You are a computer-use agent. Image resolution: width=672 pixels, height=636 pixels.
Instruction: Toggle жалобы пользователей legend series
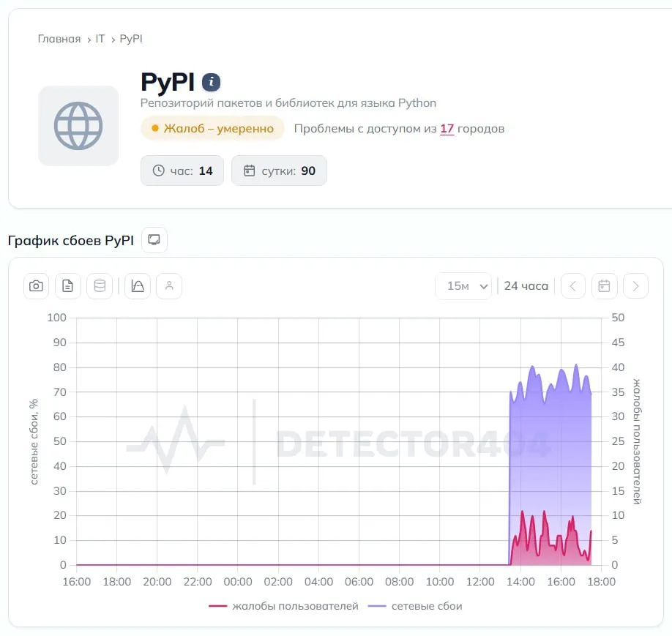283,606
